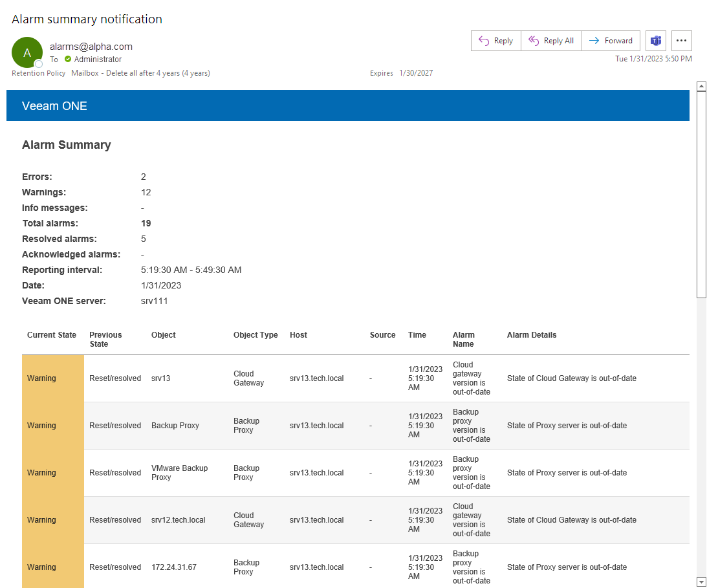The width and height of the screenshot is (707, 588).
Task: Click the Host column header
Action: pos(298,335)
